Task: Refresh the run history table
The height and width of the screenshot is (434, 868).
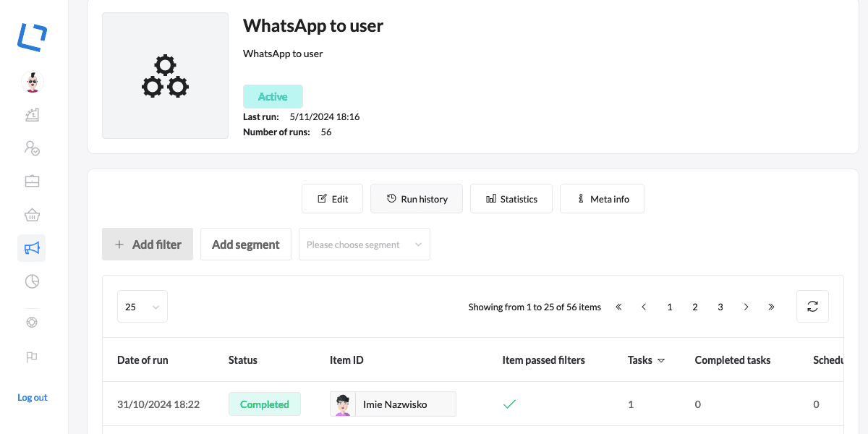Action: pyautogui.click(x=812, y=307)
